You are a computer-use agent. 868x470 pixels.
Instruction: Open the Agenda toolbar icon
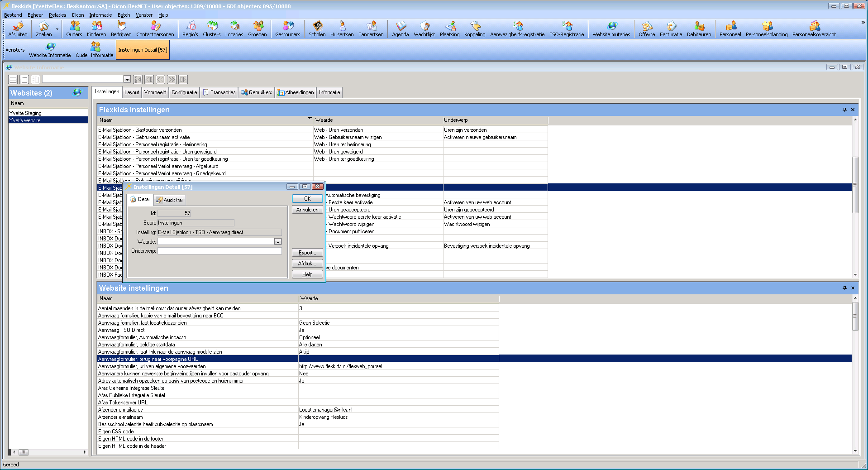[400, 29]
